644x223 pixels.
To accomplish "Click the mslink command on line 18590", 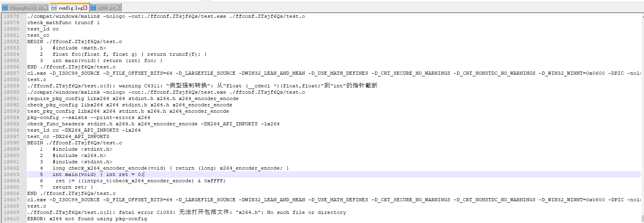I will tap(166, 92).
